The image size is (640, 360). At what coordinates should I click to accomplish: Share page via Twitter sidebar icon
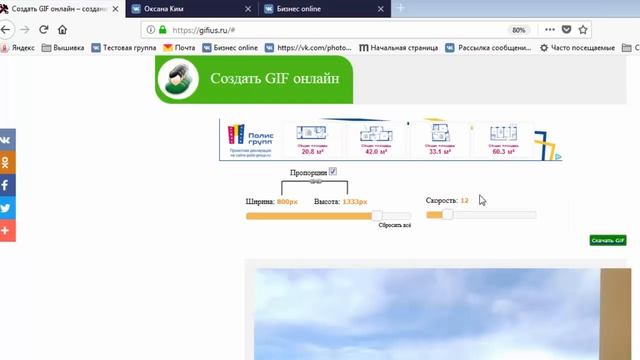pyautogui.click(x=7, y=208)
